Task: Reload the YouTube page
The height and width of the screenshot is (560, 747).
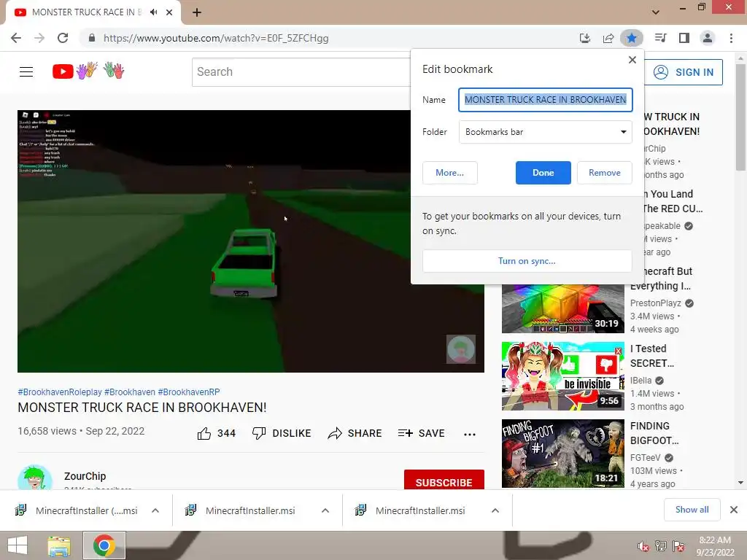Action: [x=63, y=38]
